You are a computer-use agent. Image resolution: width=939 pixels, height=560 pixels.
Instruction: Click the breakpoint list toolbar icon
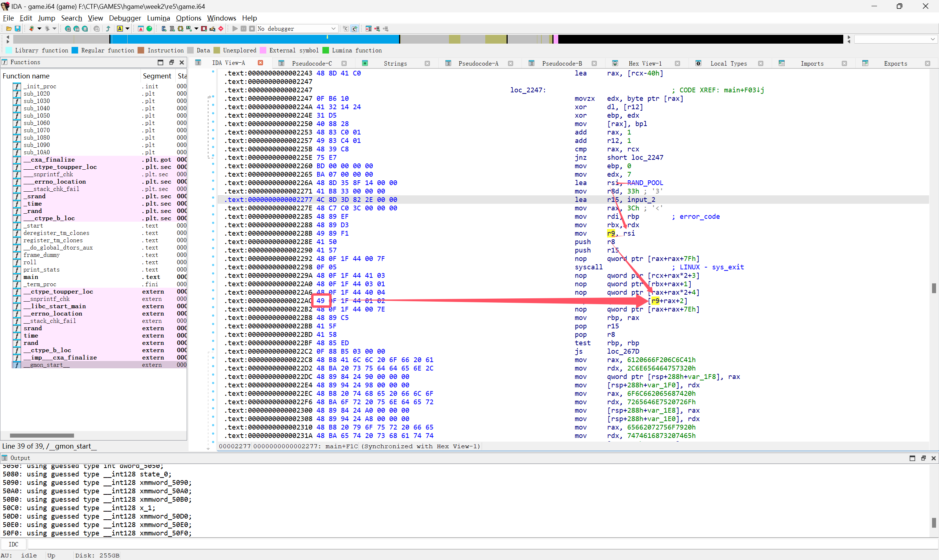369,29
